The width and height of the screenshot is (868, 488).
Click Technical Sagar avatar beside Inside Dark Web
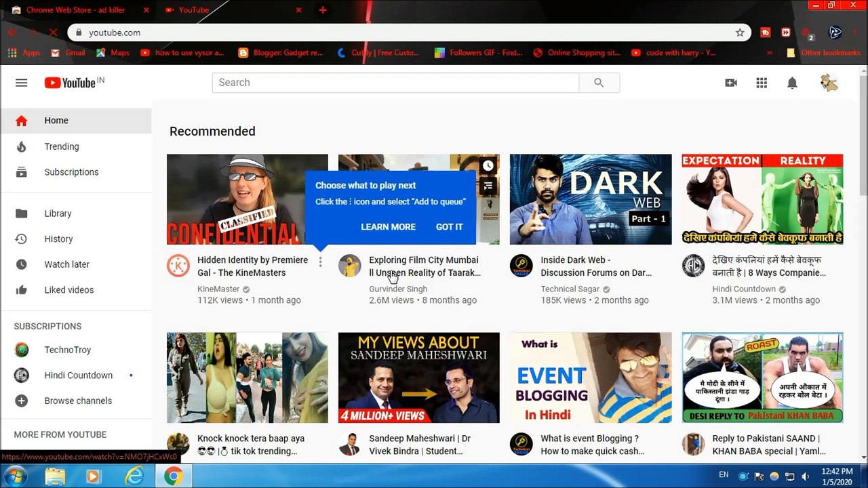click(521, 266)
